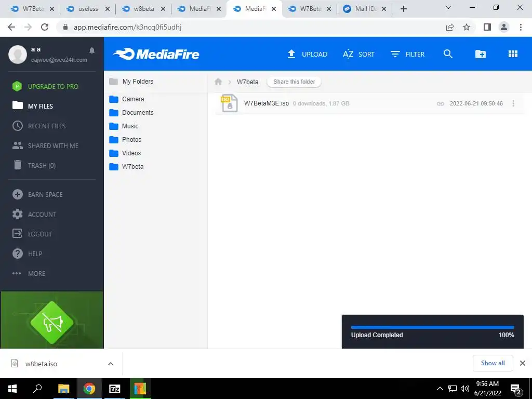Close the downloads bar
The height and width of the screenshot is (399, 532).
[523, 363]
